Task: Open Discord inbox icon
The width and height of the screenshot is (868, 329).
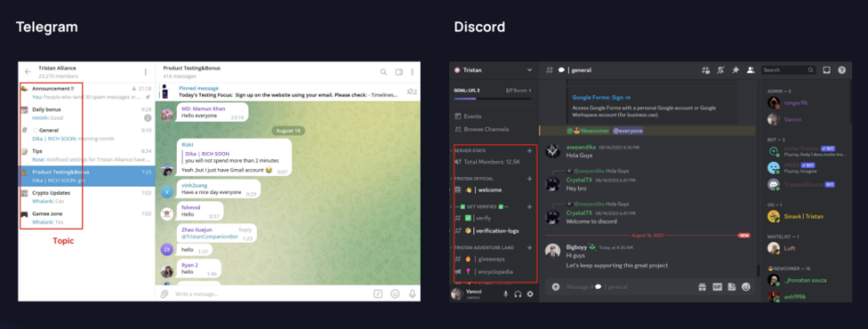Action: tap(827, 71)
